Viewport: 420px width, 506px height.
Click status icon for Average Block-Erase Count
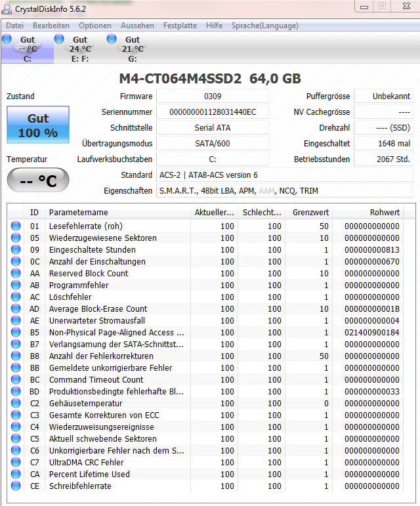[16, 308]
